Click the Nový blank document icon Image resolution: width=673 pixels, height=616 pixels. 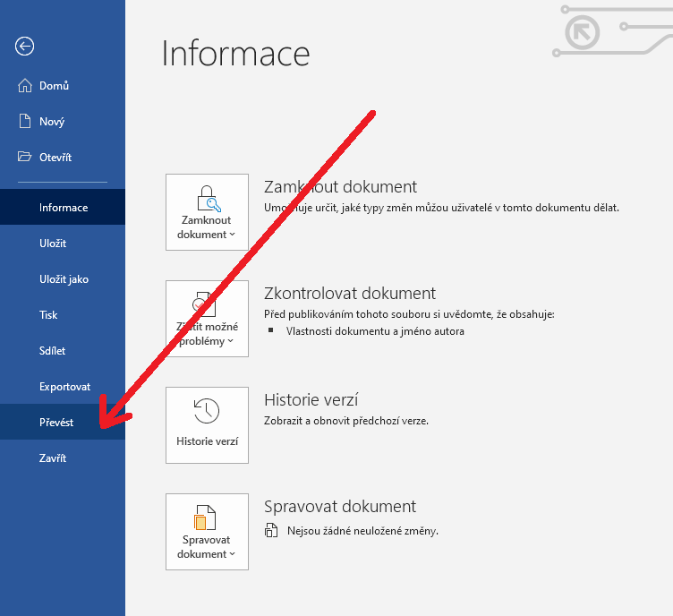pos(25,122)
